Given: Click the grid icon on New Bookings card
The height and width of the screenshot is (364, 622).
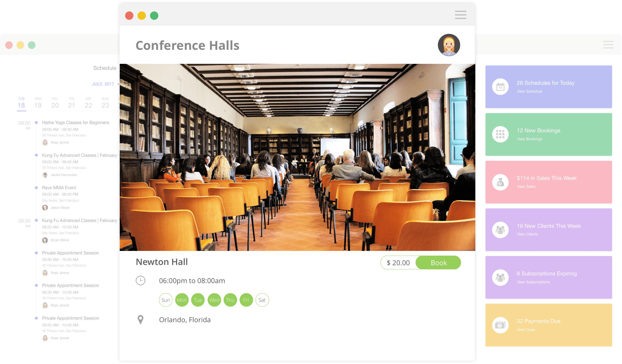Looking at the screenshot, I should pos(500,134).
